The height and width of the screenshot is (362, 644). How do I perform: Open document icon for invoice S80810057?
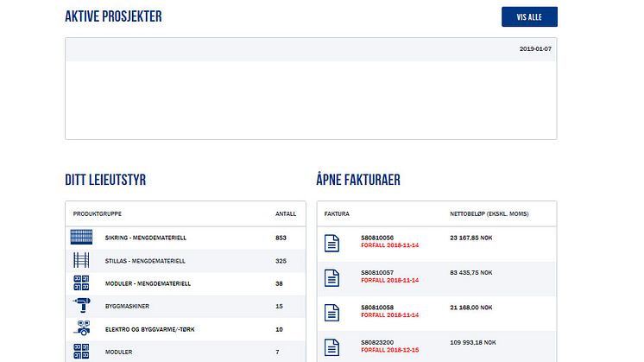point(331,278)
